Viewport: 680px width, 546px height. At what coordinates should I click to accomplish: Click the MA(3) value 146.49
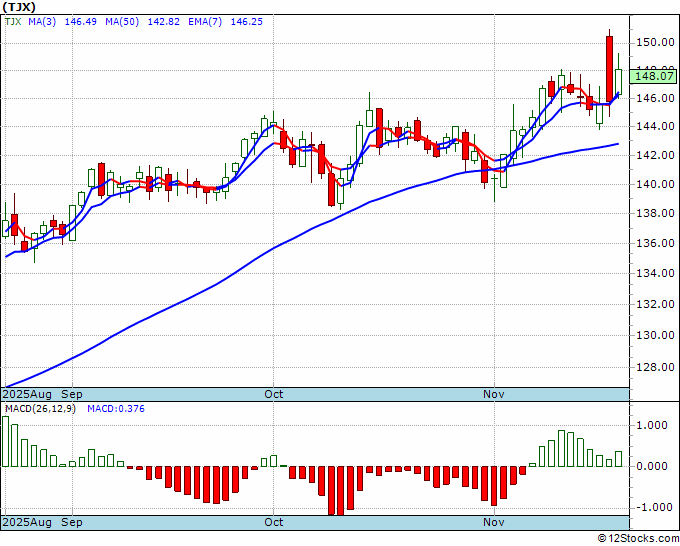tap(80, 22)
